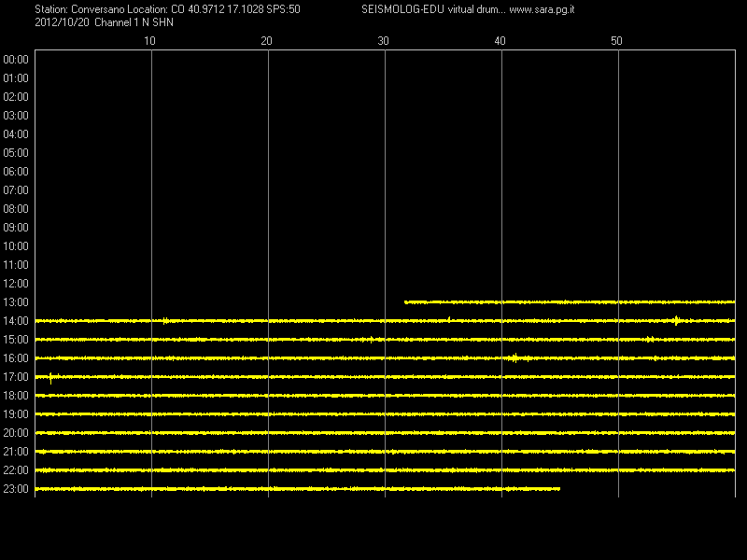Click the 17:00 hour label
Screen dimensions: 747x560
(x=16, y=377)
